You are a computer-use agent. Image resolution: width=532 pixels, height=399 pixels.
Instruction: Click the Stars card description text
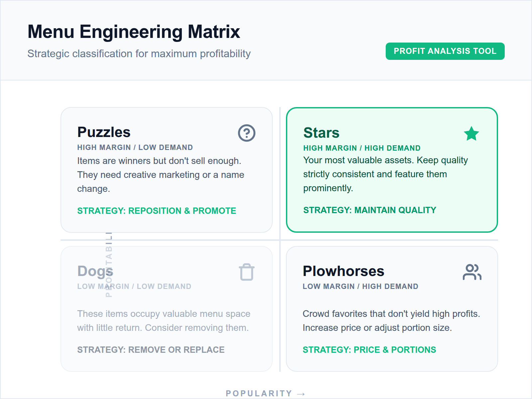point(385,174)
